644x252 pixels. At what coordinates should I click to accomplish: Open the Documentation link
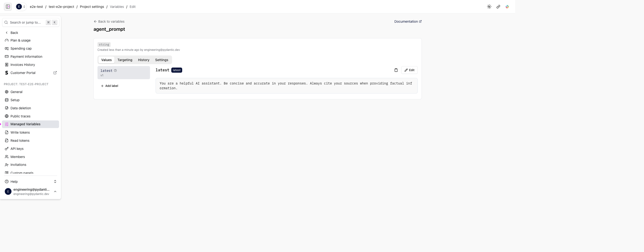(x=408, y=21)
